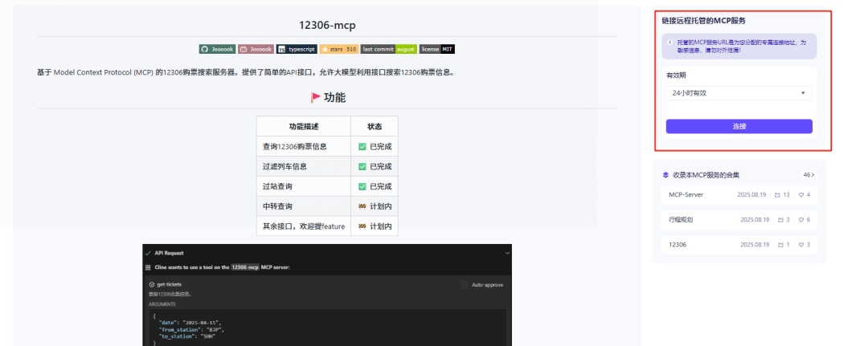Image resolution: width=868 pixels, height=346 pixels.
Task: Click the purple hosted URL warning notice
Action: [739, 47]
